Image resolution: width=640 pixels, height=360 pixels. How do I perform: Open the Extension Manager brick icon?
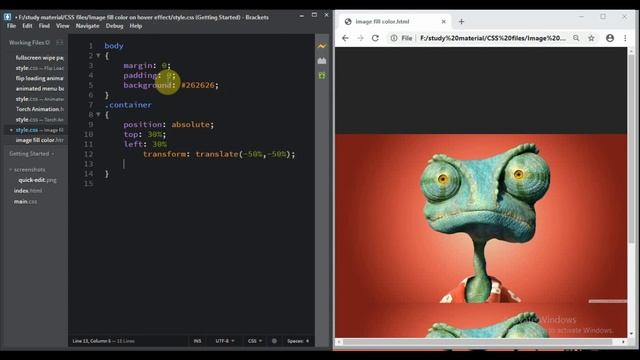point(322,61)
